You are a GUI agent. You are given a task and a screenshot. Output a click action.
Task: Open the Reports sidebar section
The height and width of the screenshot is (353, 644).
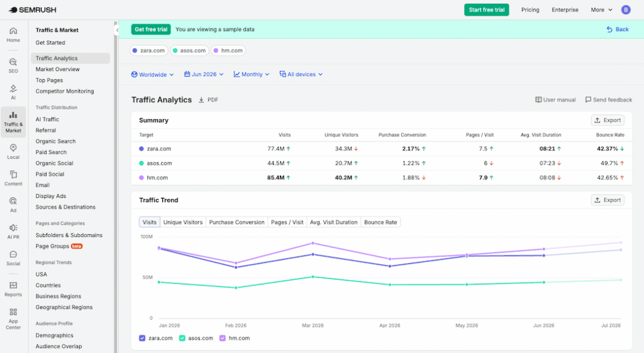pos(13,289)
